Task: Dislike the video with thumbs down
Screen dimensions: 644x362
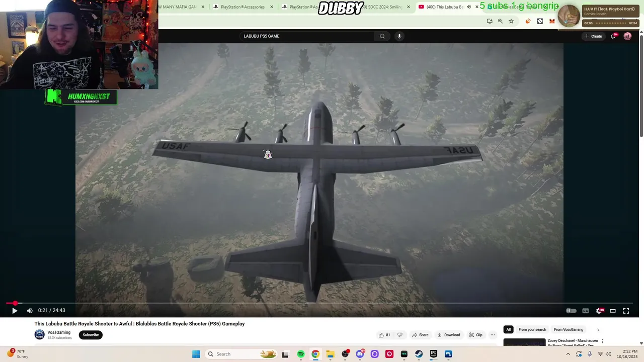Action: pos(400,335)
